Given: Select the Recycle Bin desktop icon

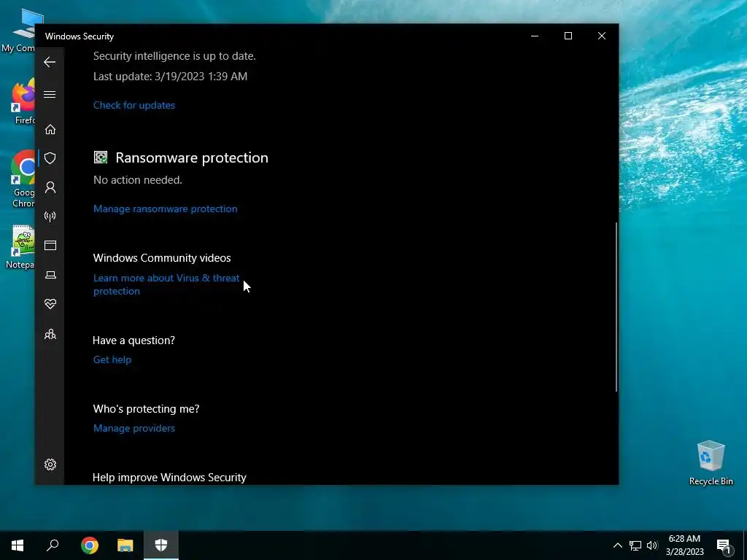Looking at the screenshot, I should tap(711, 463).
